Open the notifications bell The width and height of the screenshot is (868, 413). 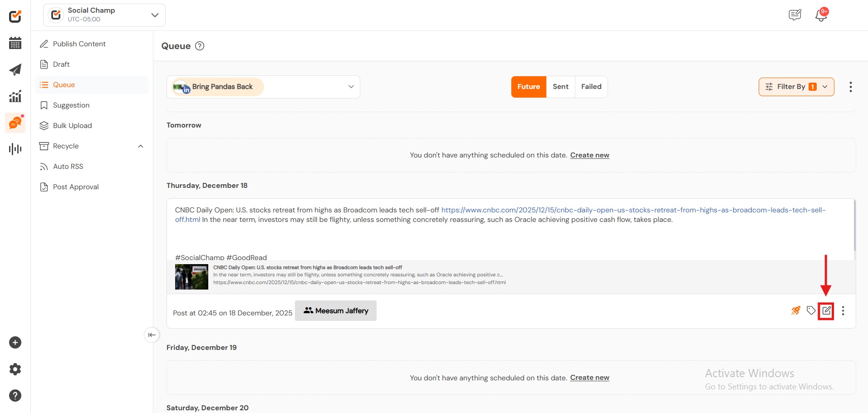point(821,15)
